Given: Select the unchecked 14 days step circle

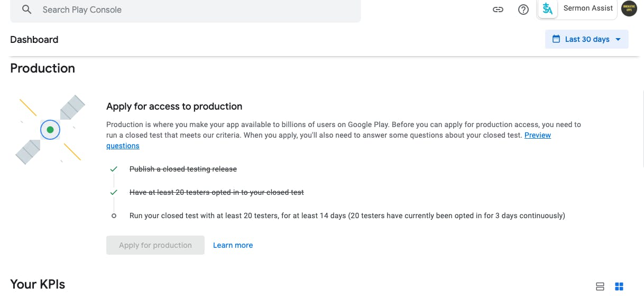Looking at the screenshot, I should pyautogui.click(x=114, y=216).
